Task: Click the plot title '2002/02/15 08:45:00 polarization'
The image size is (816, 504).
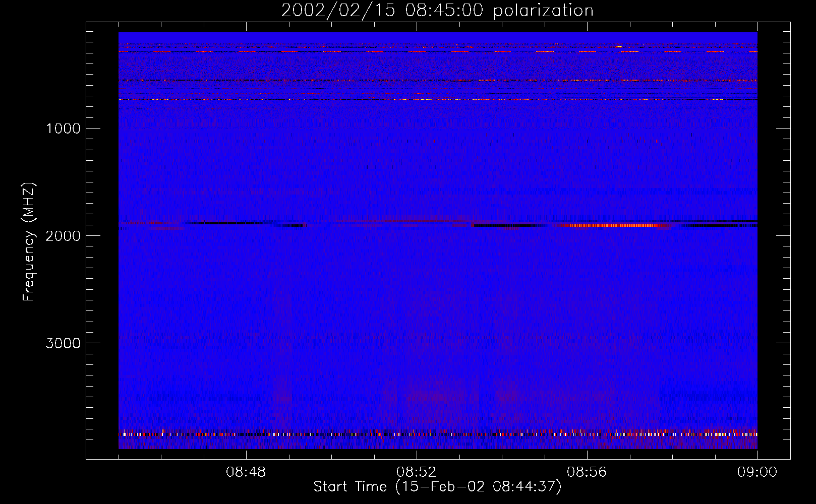Action: [x=437, y=11]
